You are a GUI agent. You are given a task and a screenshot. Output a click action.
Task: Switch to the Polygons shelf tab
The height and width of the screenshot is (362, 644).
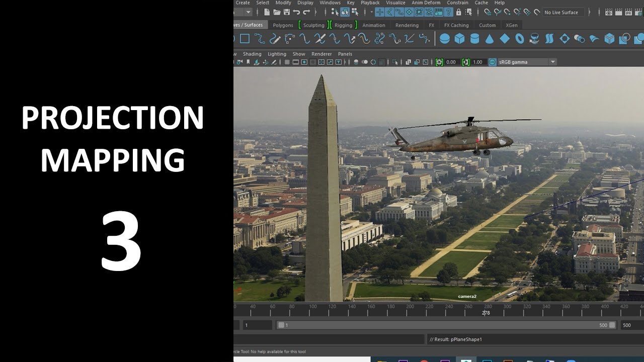[283, 25]
